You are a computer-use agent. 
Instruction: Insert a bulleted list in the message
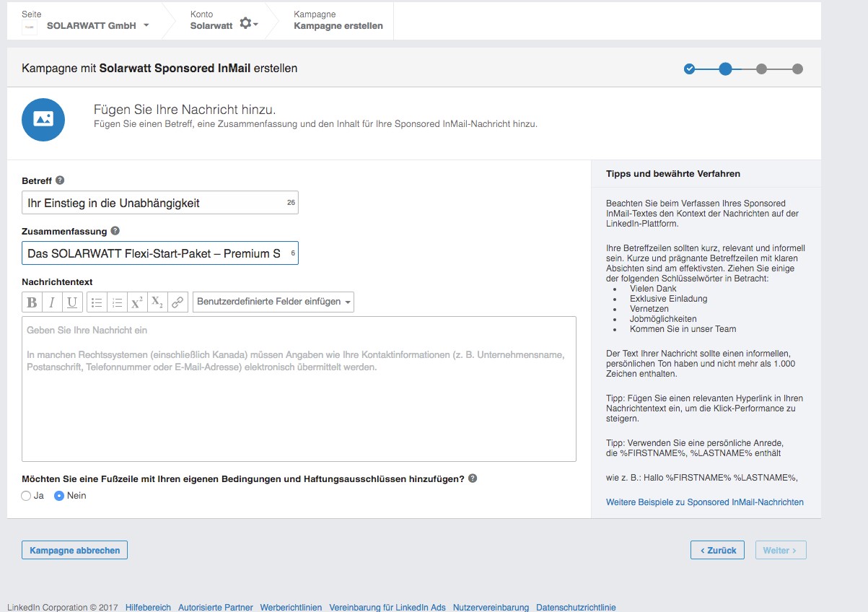97,302
